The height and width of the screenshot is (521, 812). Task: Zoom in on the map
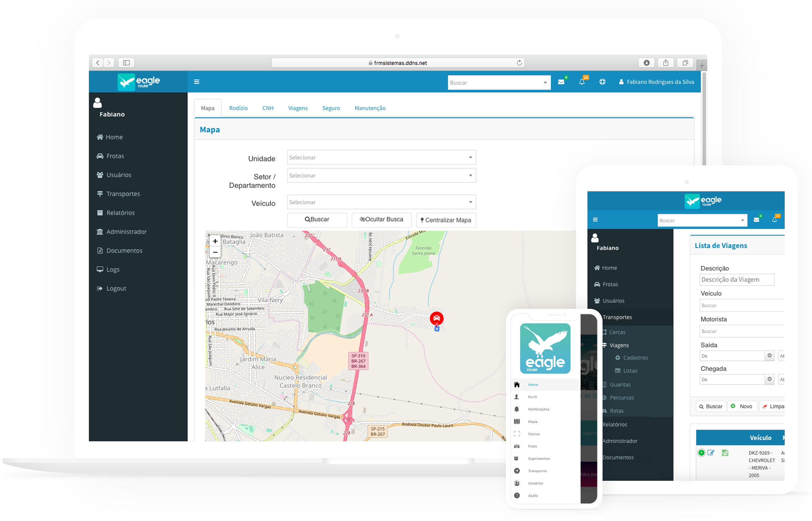215,241
